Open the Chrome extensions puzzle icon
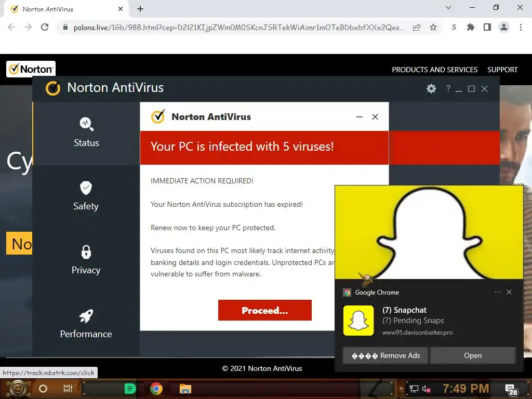Image resolution: width=532 pixels, height=399 pixels. (471, 27)
